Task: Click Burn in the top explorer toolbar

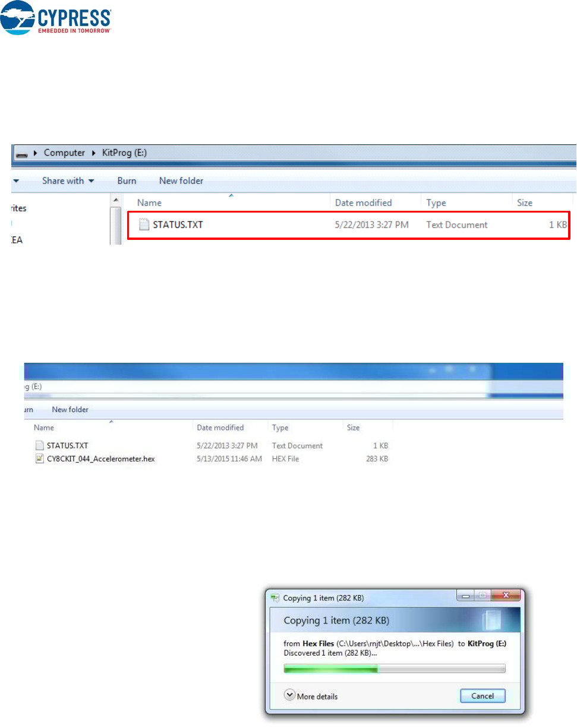Action: click(127, 181)
